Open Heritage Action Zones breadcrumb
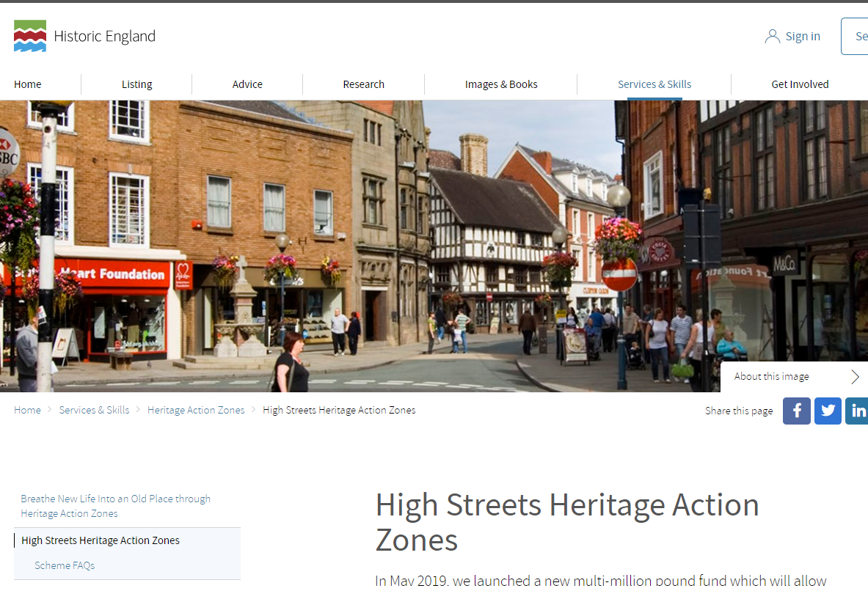 click(196, 410)
